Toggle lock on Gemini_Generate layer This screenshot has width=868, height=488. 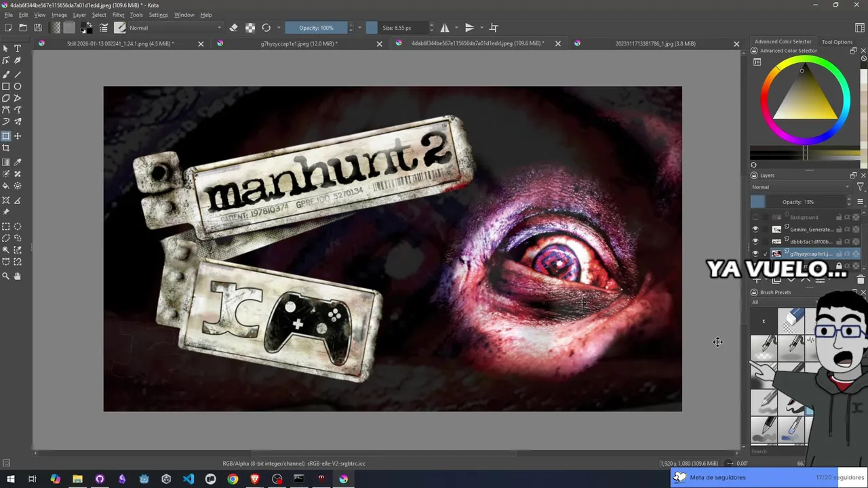(x=839, y=229)
